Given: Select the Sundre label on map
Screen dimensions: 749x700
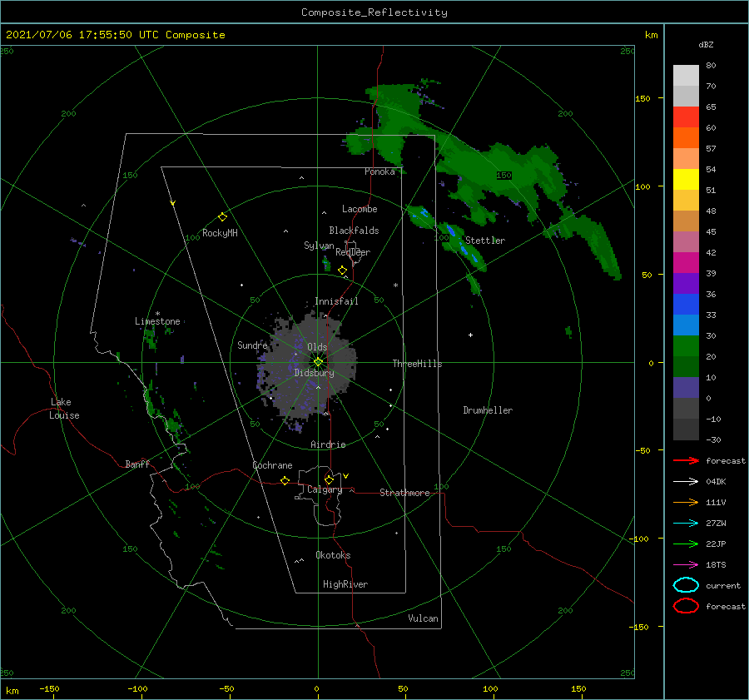Looking at the screenshot, I should (252, 345).
